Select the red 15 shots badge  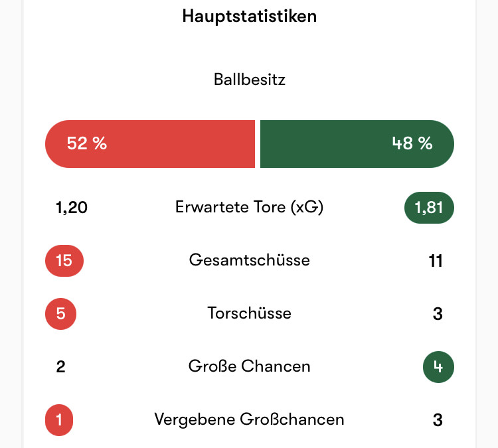(x=64, y=261)
